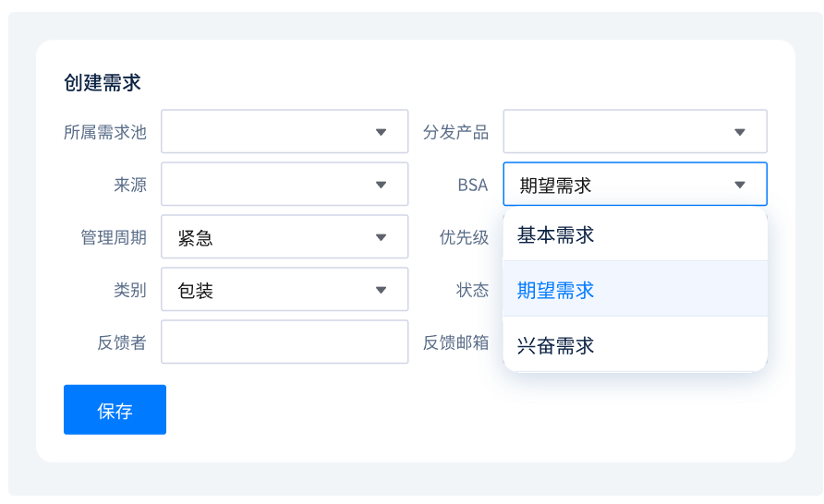Click the 分发产品 field label
This screenshot has height=504, width=824.
pyautogui.click(x=455, y=132)
